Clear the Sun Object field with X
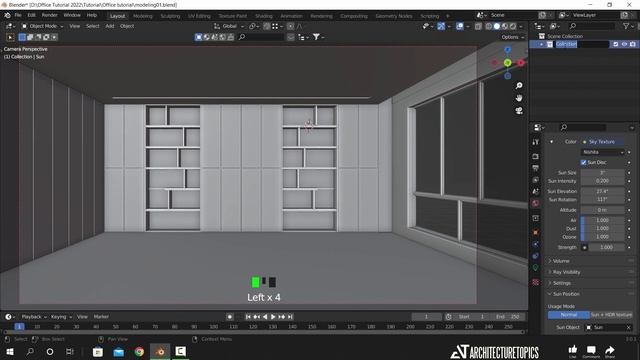The width and height of the screenshot is (640, 360). [628, 327]
